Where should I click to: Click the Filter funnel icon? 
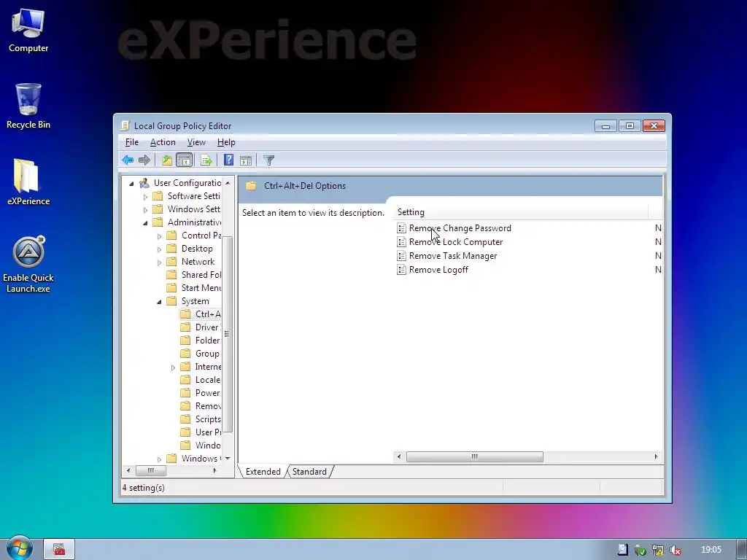(x=268, y=160)
